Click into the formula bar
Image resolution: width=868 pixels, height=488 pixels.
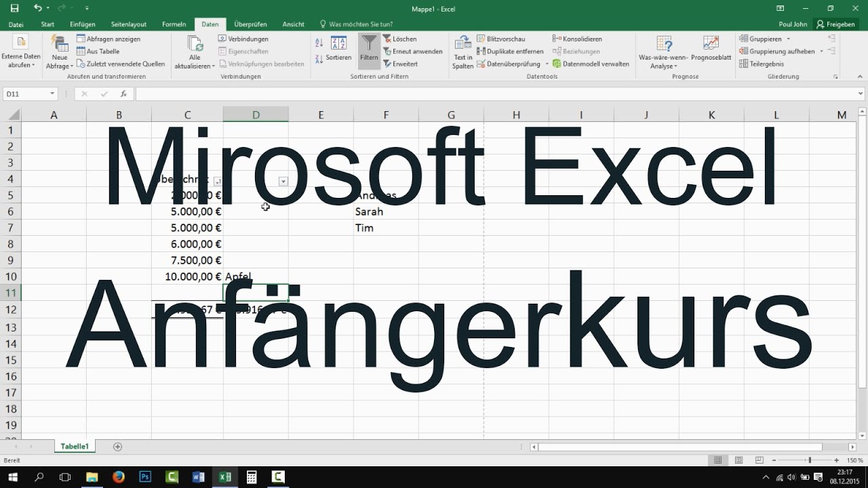coord(495,94)
